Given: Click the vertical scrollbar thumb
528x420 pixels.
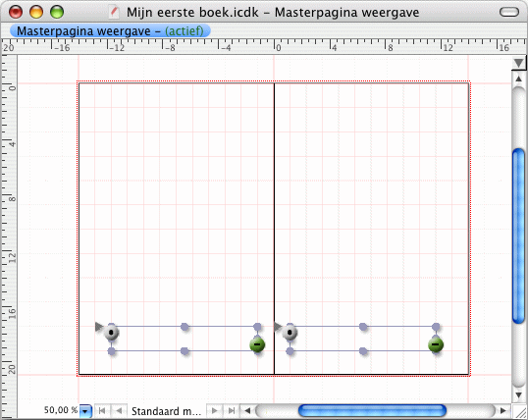Looking at the screenshot, I should (x=518, y=236).
